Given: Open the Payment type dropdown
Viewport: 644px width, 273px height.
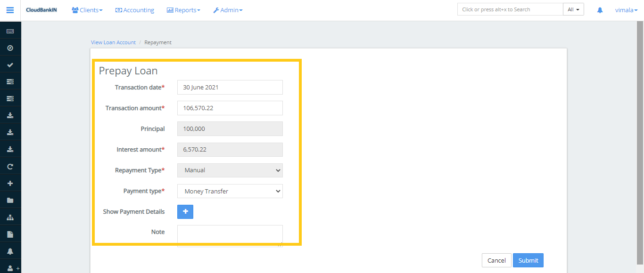Looking at the screenshot, I should click(230, 191).
